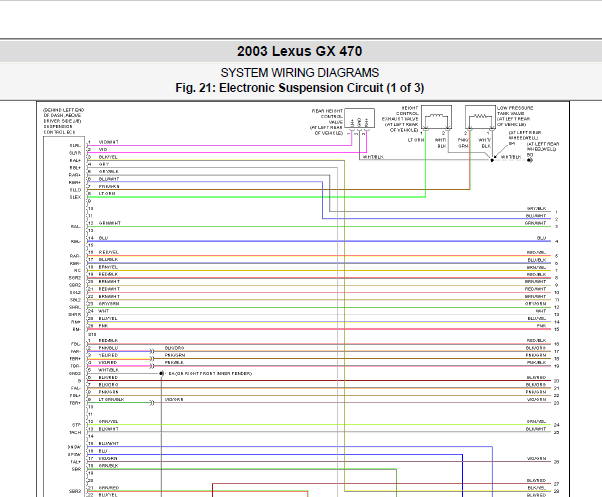Click the "2003 Lexus GX 470" title
Image resolution: width=602 pixels, height=497 pixels.
(299, 51)
